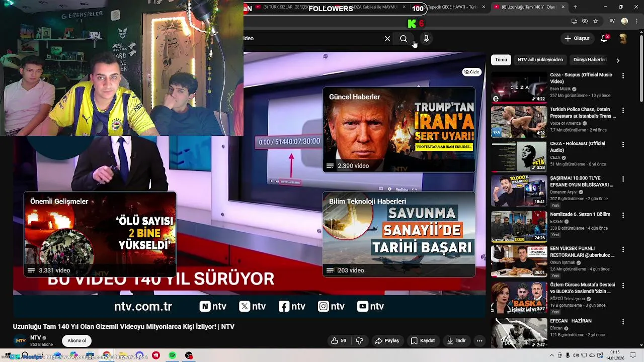Open the video's more actions menu
This screenshot has width=644, height=362.
479,340
